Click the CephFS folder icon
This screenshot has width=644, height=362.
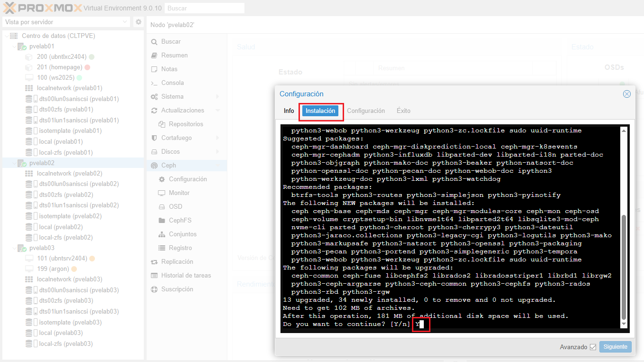point(161,221)
